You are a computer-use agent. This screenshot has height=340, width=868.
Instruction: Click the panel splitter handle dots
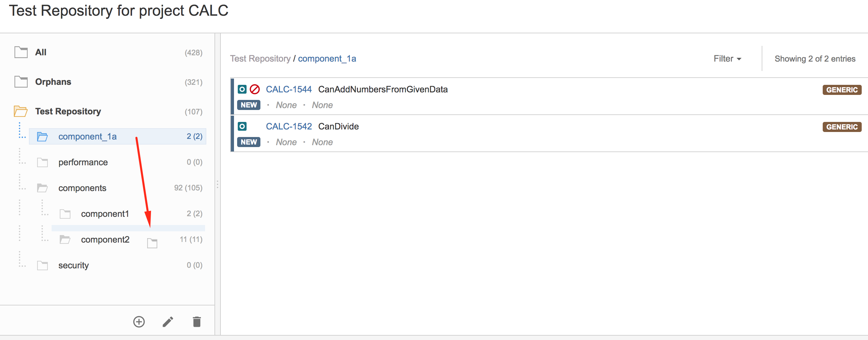pos(217,184)
